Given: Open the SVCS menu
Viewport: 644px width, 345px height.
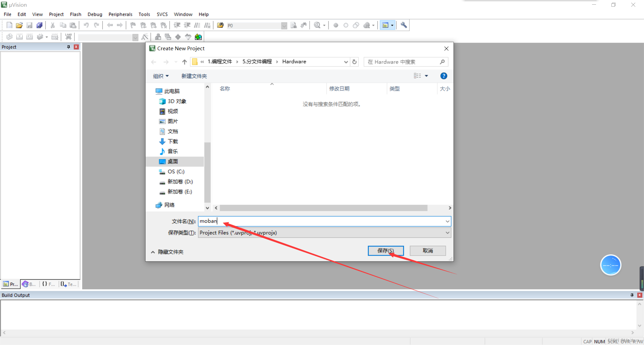Looking at the screenshot, I should (162, 14).
